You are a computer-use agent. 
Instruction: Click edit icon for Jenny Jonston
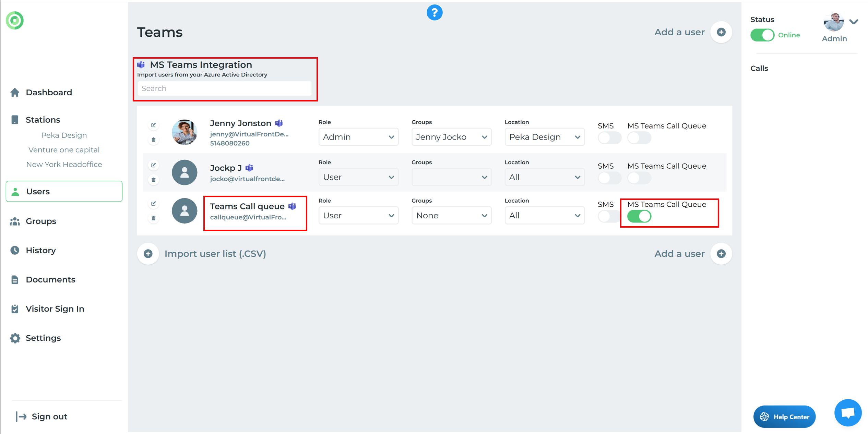coord(154,125)
